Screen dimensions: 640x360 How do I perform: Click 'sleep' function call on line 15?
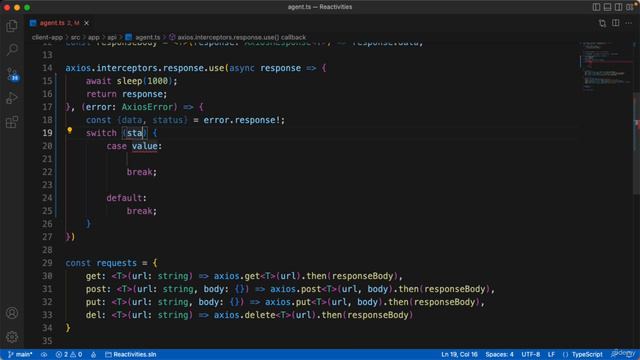click(x=129, y=81)
